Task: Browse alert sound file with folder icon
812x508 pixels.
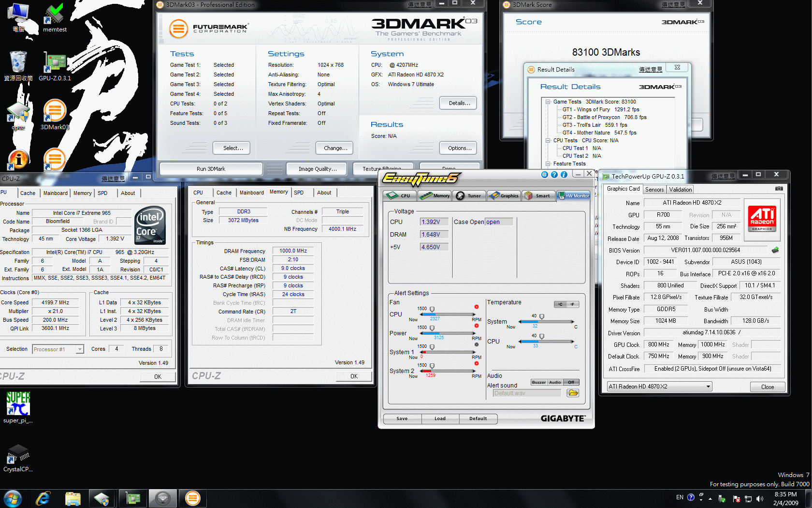Action: (573, 393)
